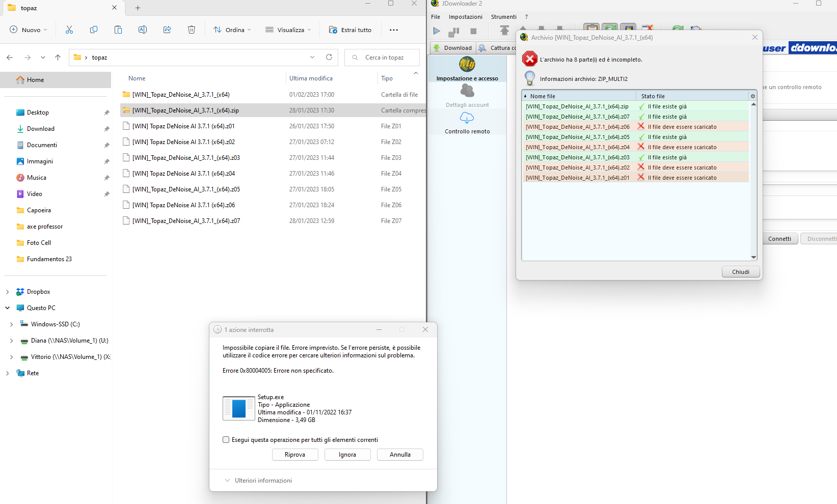The height and width of the screenshot is (504, 837).
Task: Open the My JDownloader Impostazione e accesso section
Action: pyautogui.click(x=467, y=69)
